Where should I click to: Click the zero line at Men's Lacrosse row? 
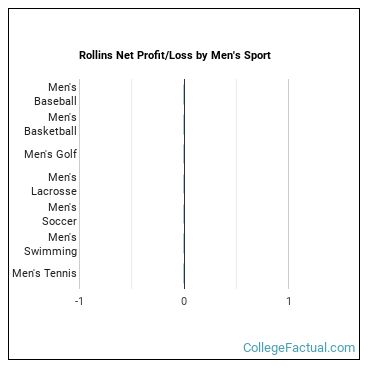[184, 184]
